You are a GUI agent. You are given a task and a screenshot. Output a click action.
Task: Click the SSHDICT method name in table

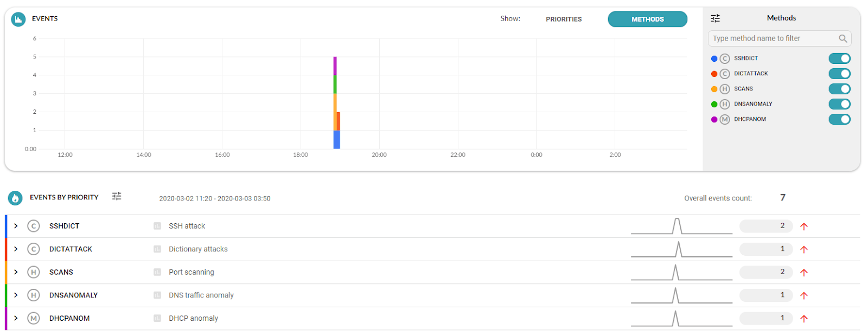(x=65, y=226)
